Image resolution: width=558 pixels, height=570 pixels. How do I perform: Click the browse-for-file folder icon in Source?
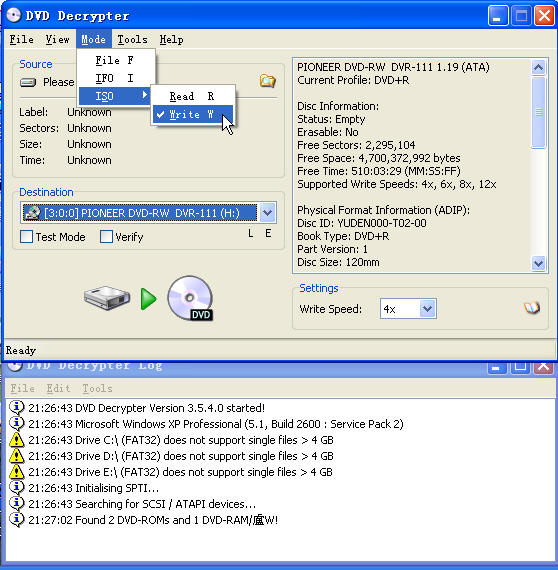coord(268,80)
